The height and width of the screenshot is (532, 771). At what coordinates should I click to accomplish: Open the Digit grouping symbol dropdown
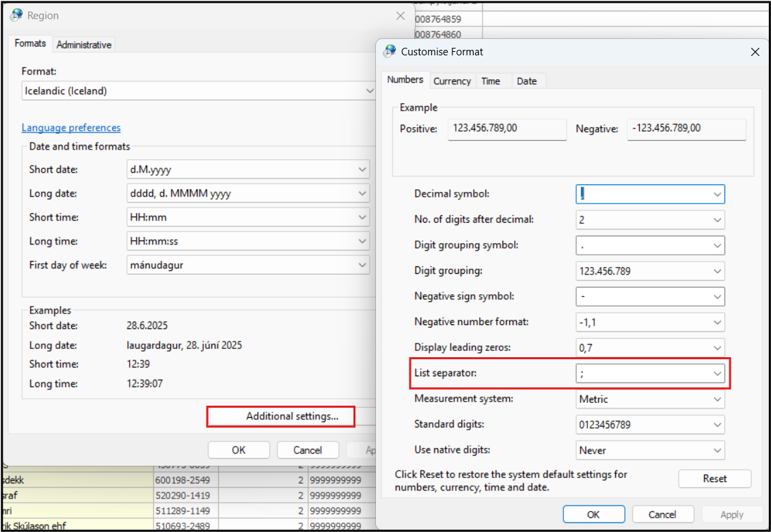[717, 245]
